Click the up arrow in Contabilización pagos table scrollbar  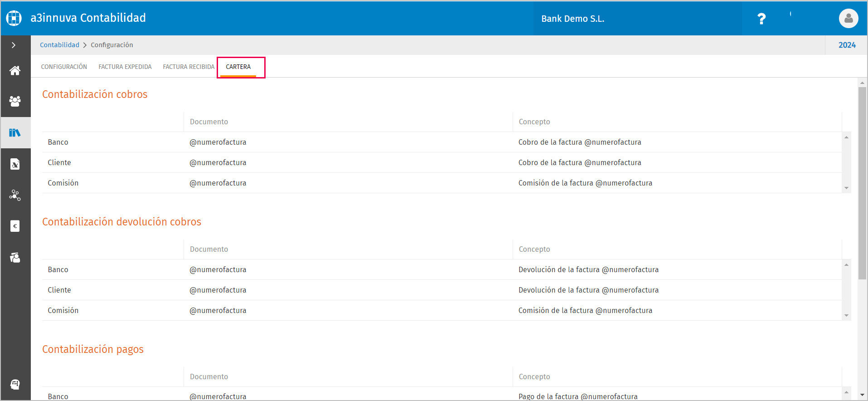[846, 392]
